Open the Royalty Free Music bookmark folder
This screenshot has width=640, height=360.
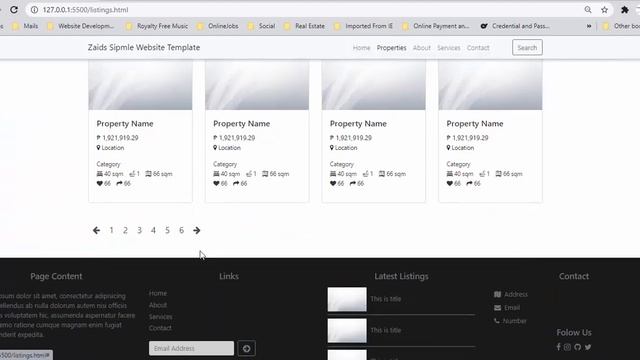(157, 26)
